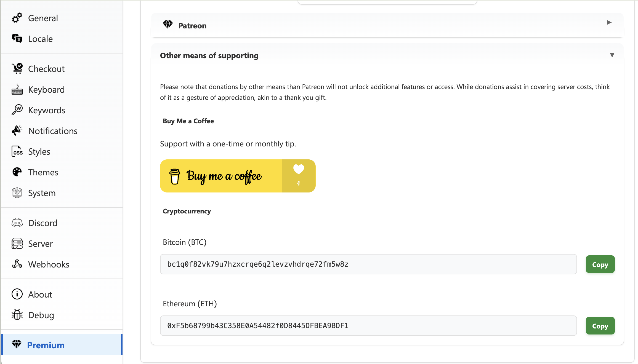Click the Styles CSS file icon

click(17, 151)
